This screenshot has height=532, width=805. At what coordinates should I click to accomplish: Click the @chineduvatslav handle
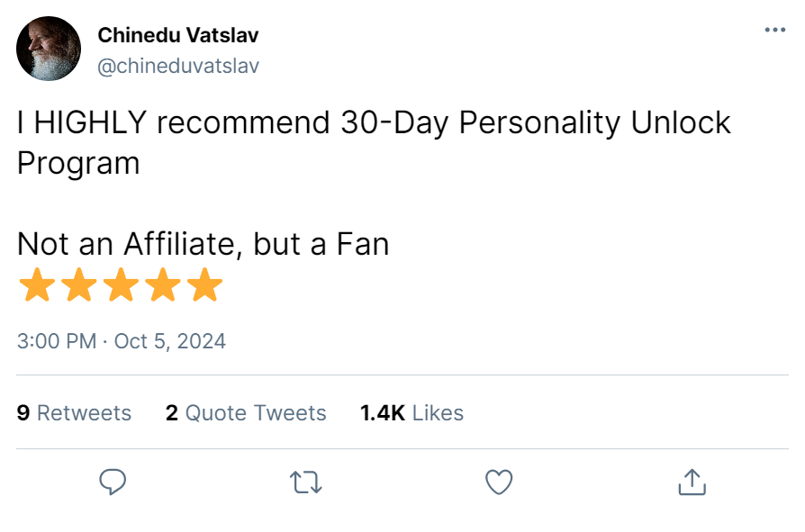(x=177, y=67)
